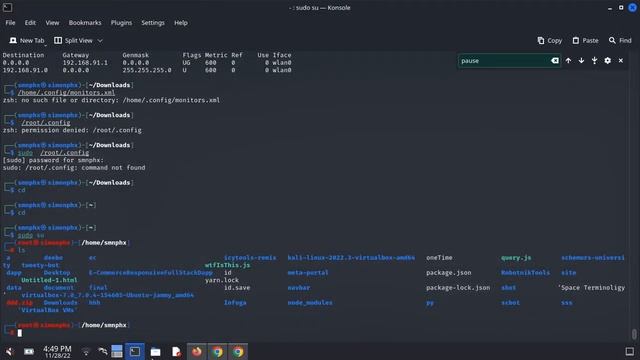Click the 'meta-portal' directory name
The image size is (640, 360).
tap(308, 273)
